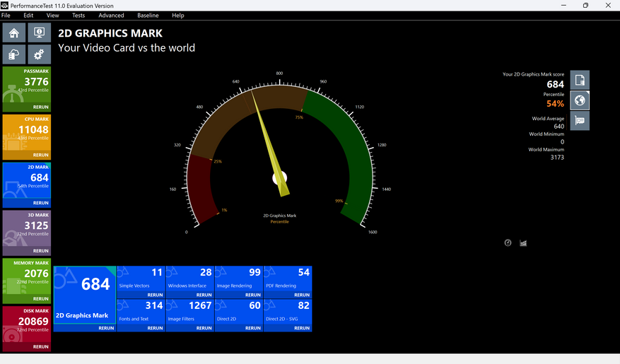Click the World Minimum 0 value
The width and height of the screenshot is (620, 364).
click(562, 142)
